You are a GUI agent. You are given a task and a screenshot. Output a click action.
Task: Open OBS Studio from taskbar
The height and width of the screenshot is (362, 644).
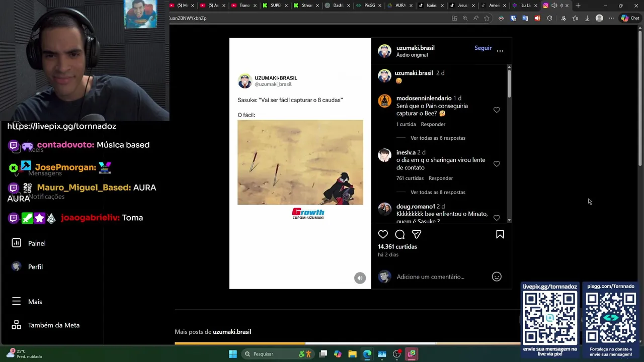tap(396, 354)
